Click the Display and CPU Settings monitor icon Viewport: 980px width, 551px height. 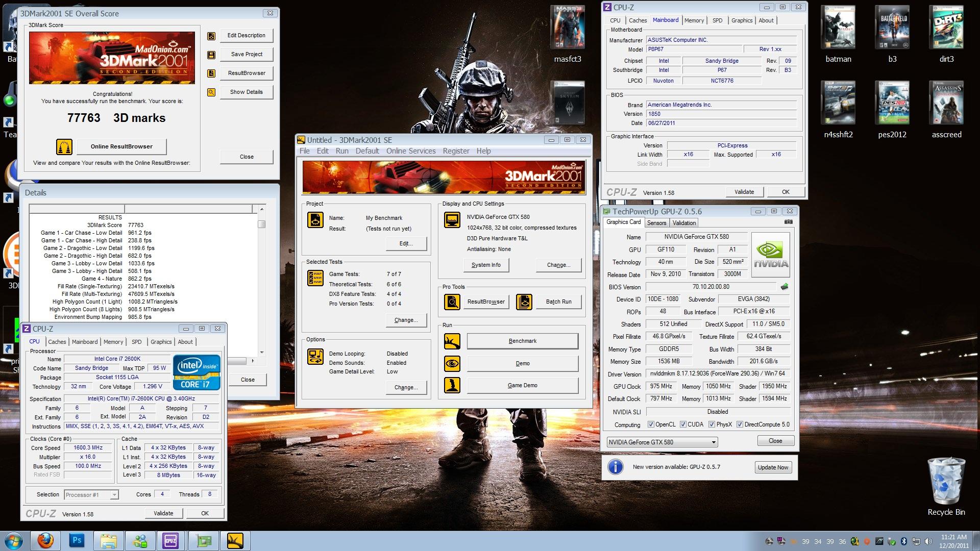452,220
